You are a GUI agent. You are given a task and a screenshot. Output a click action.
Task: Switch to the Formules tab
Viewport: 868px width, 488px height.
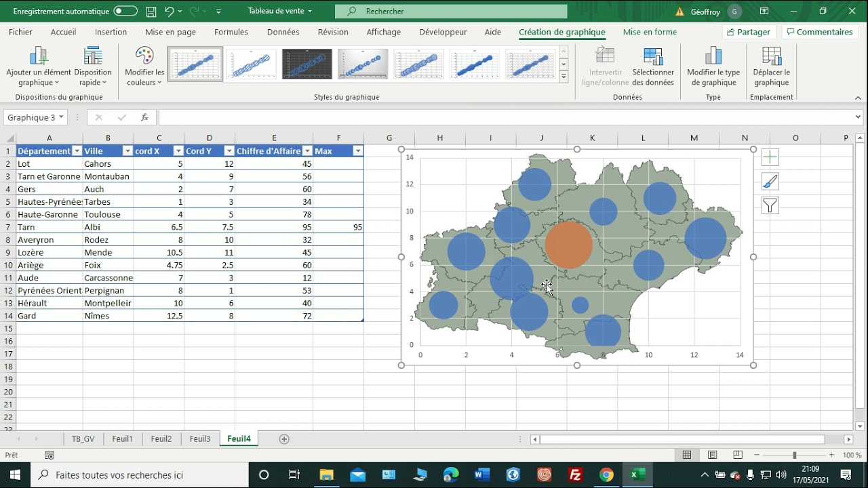[231, 32]
